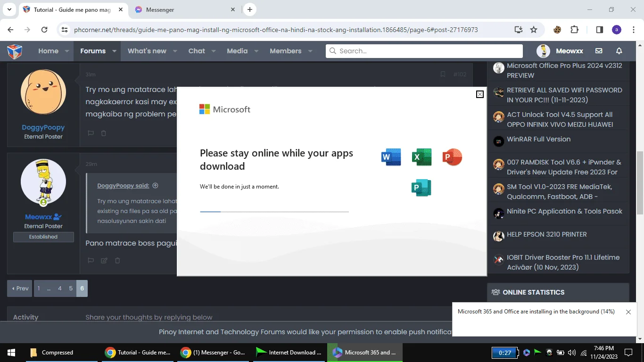
Task: Delete Meowxx's post with trash icon
Action: coord(117,260)
